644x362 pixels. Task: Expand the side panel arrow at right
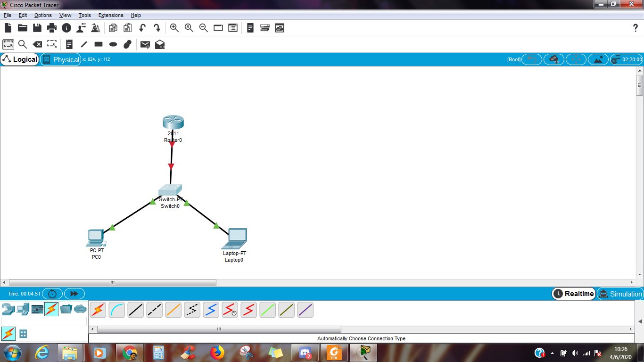[640, 321]
